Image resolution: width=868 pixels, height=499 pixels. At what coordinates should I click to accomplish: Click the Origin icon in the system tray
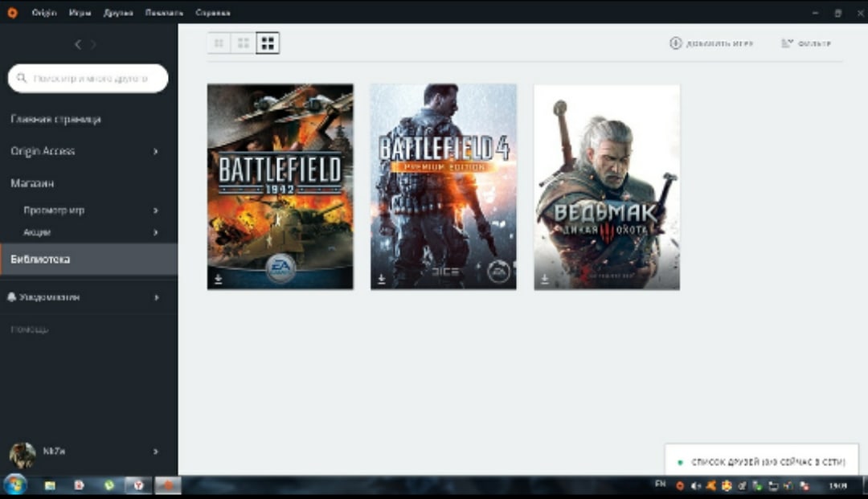680,485
